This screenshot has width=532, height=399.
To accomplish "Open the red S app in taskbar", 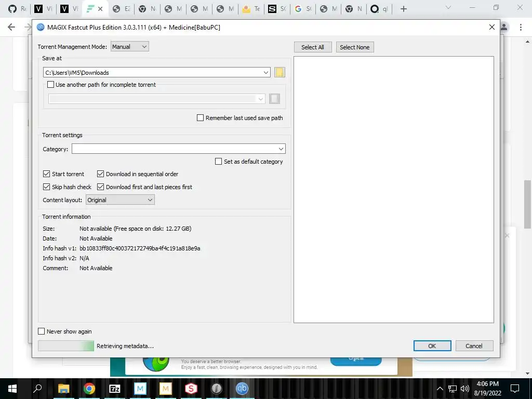I will [x=191, y=389].
